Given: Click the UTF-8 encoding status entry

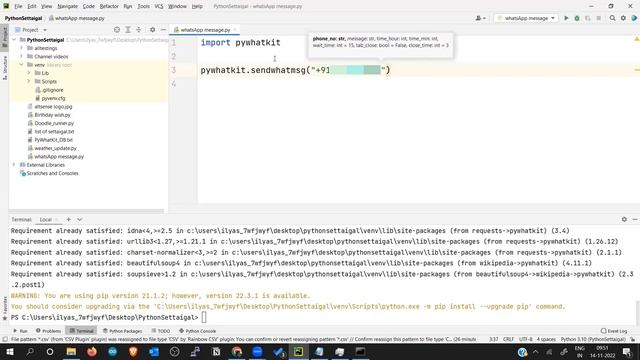Looking at the screenshot, I should point(525,339).
